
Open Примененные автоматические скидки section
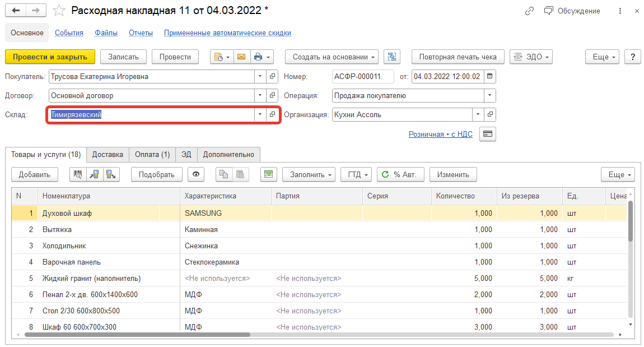[227, 33]
